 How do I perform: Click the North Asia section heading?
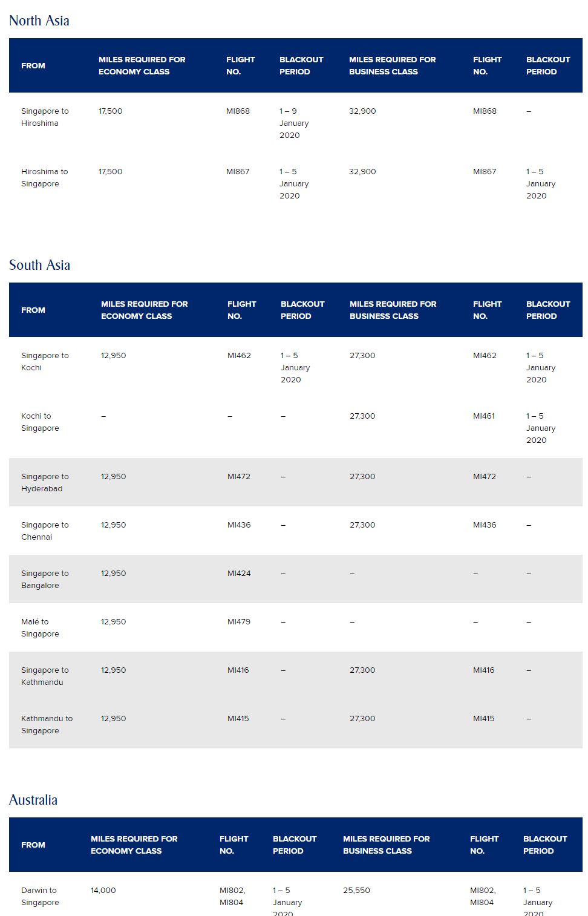coord(39,21)
